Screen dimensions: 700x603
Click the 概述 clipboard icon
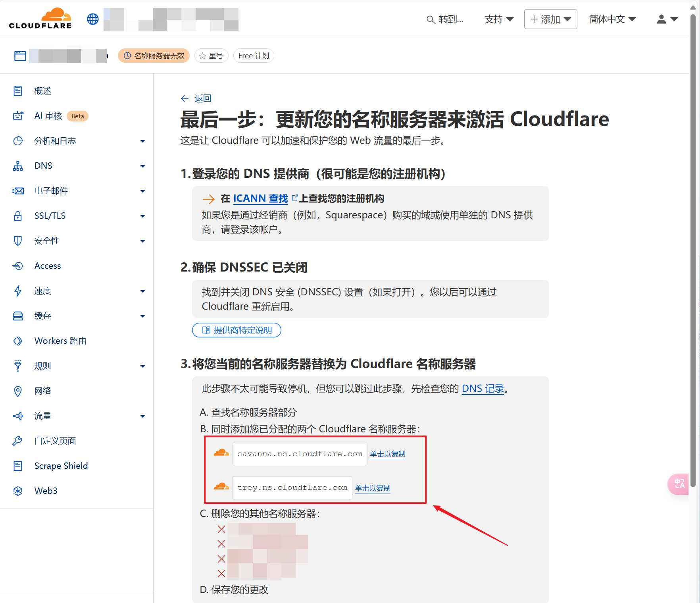pos(18,91)
